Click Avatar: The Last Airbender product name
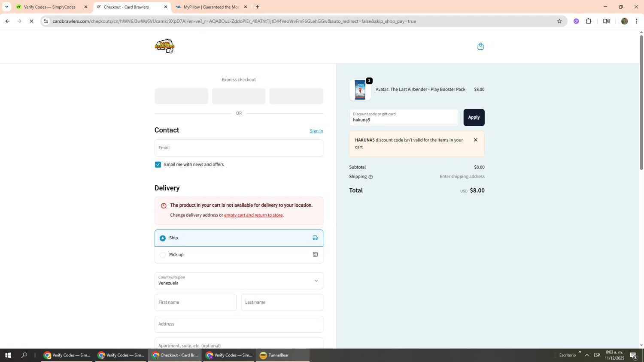The width and height of the screenshot is (644, 362). pos(420,90)
